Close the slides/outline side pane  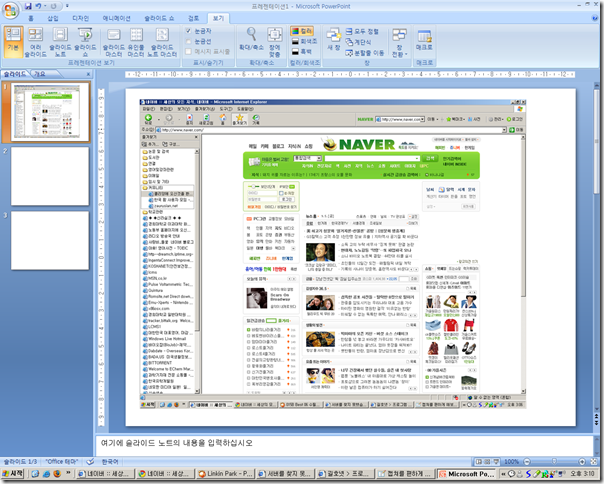point(88,74)
